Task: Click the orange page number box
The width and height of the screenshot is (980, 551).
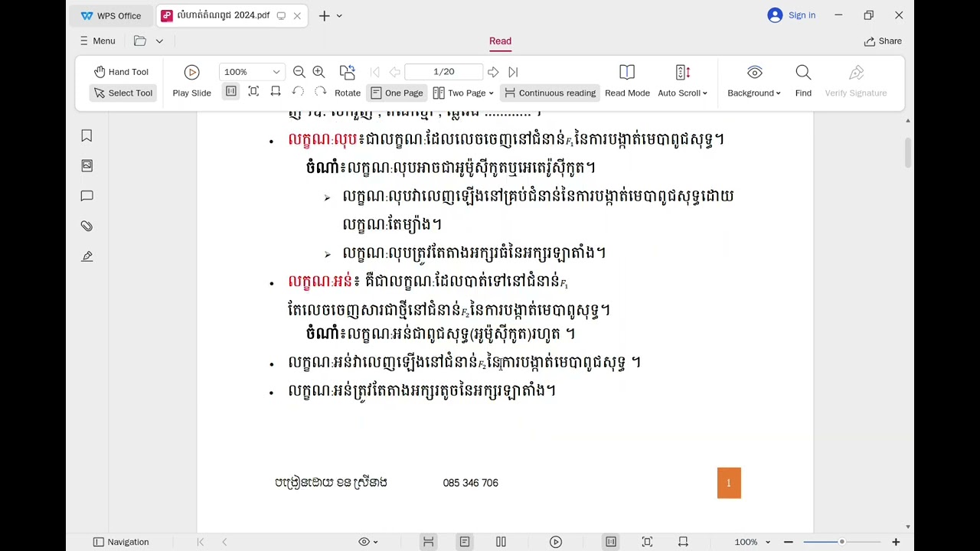Action: tap(729, 483)
